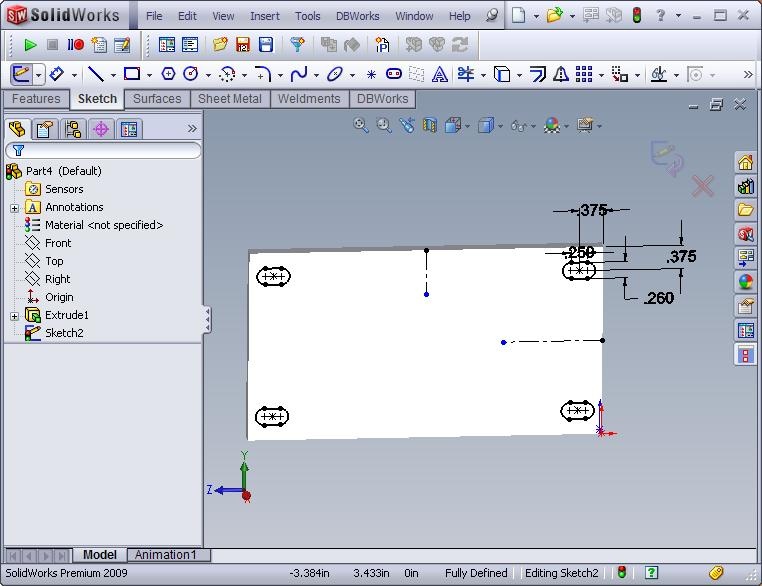Image resolution: width=762 pixels, height=586 pixels.
Task: Open the Insert menu
Action: pos(264,16)
